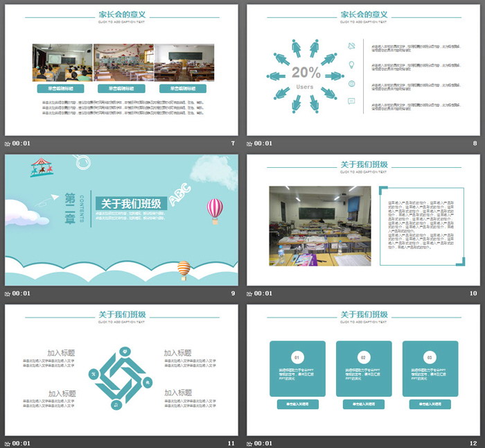Select slide 9 chapter title slide with balloons
This screenshot has width=485, height=448.
pos(121,220)
